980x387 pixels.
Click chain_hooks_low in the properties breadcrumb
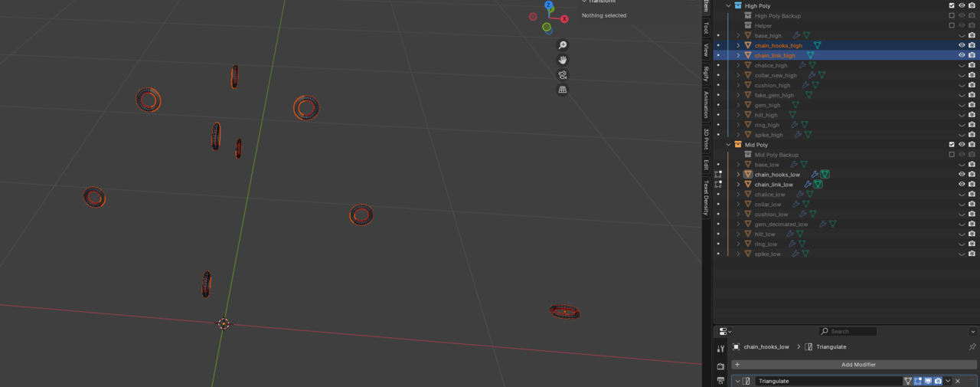[766, 347]
